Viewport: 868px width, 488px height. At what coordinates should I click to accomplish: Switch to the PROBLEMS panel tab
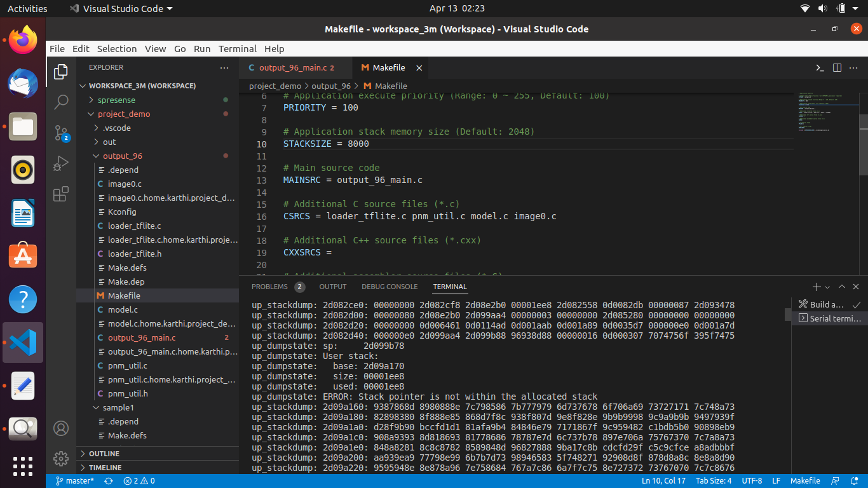point(278,287)
